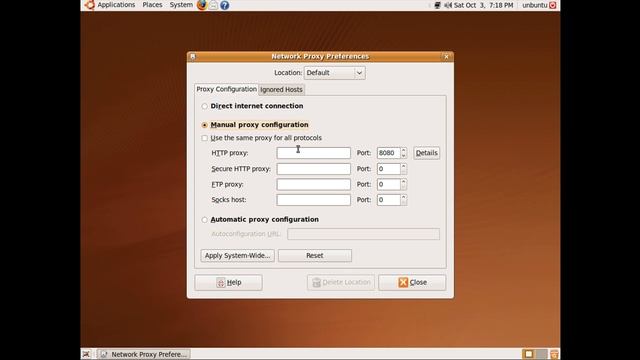Click Apply System-Wide button
Screen dimensions: 640x360
click(x=238, y=256)
